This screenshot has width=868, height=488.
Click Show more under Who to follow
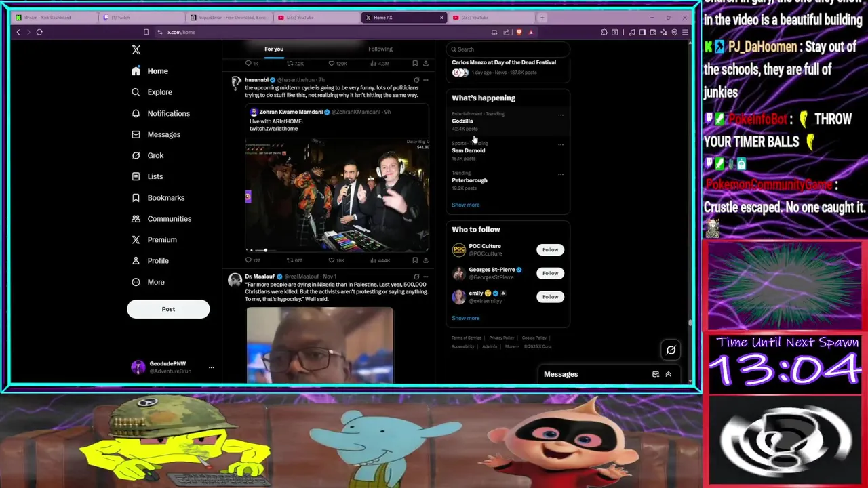coord(465,318)
